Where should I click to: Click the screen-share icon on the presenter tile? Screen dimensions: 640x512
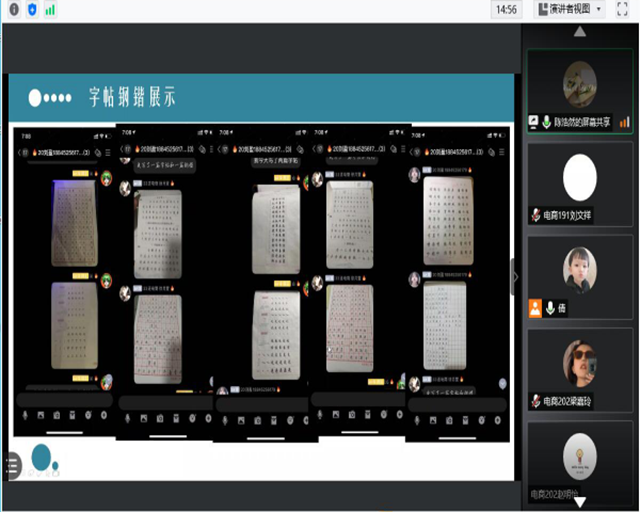click(x=534, y=122)
